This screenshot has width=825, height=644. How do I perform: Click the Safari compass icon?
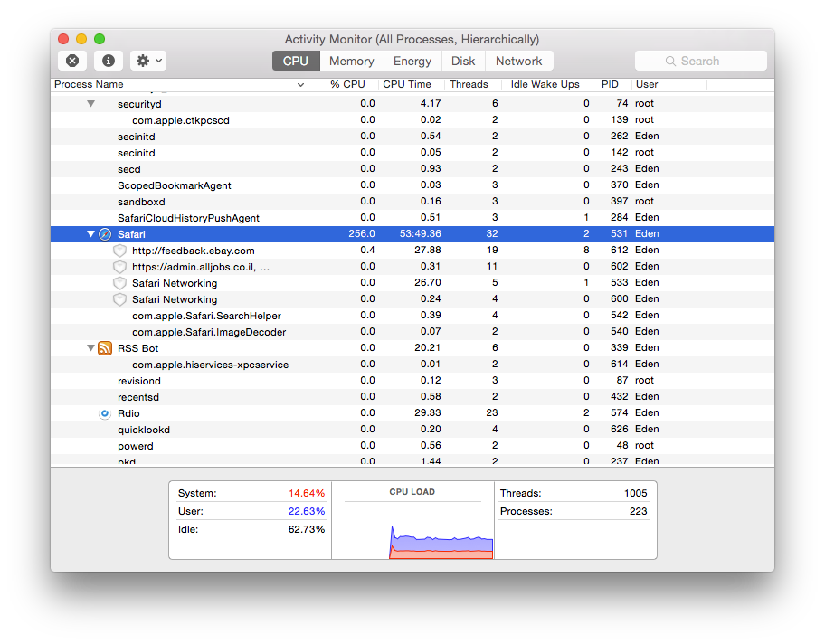coord(105,234)
